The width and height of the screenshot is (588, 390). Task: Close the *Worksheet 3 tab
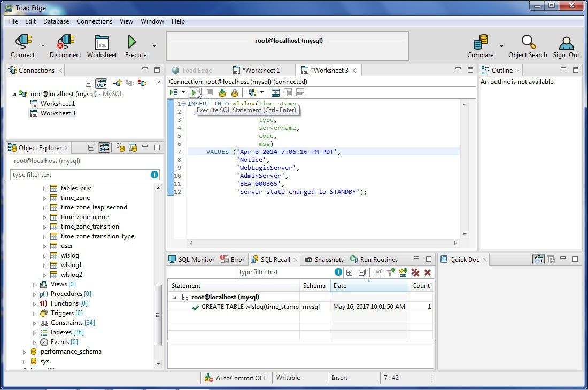click(x=354, y=71)
